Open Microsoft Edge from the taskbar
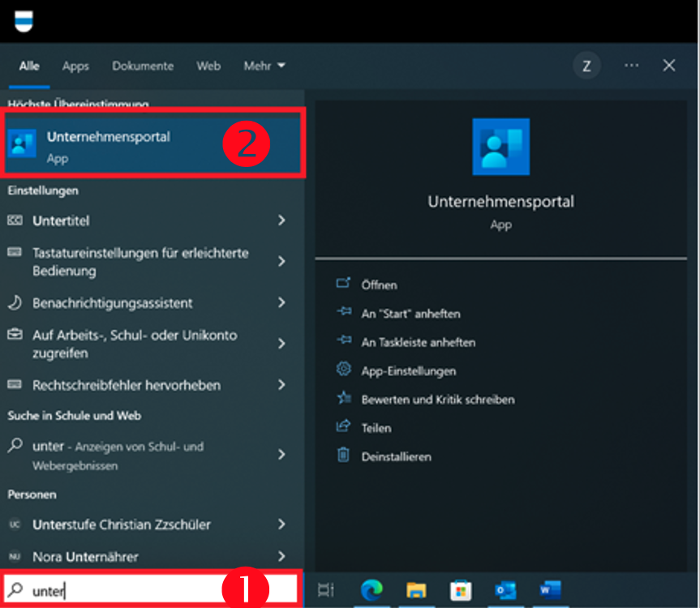 [x=371, y=589]
